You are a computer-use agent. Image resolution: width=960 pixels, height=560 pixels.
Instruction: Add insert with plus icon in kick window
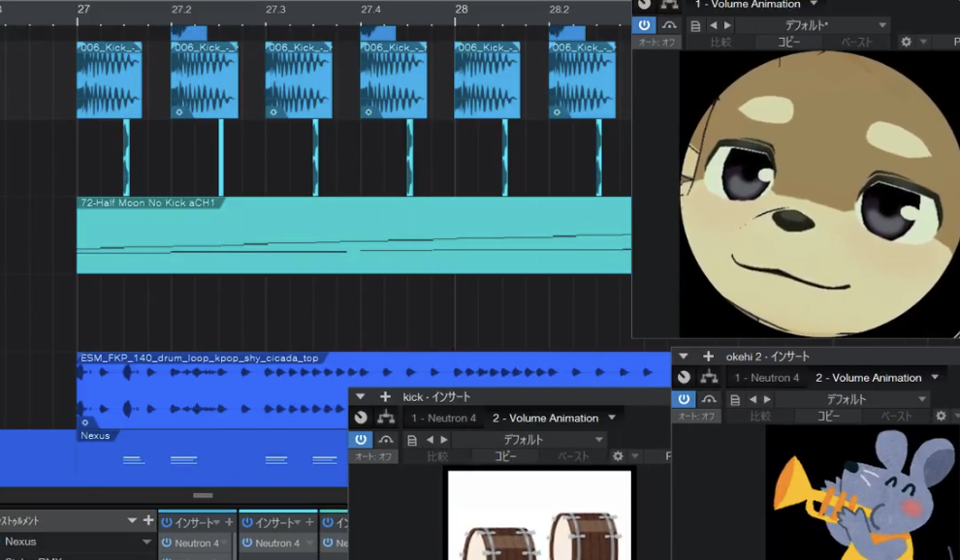pyautogui.click(x=385, y=397)
